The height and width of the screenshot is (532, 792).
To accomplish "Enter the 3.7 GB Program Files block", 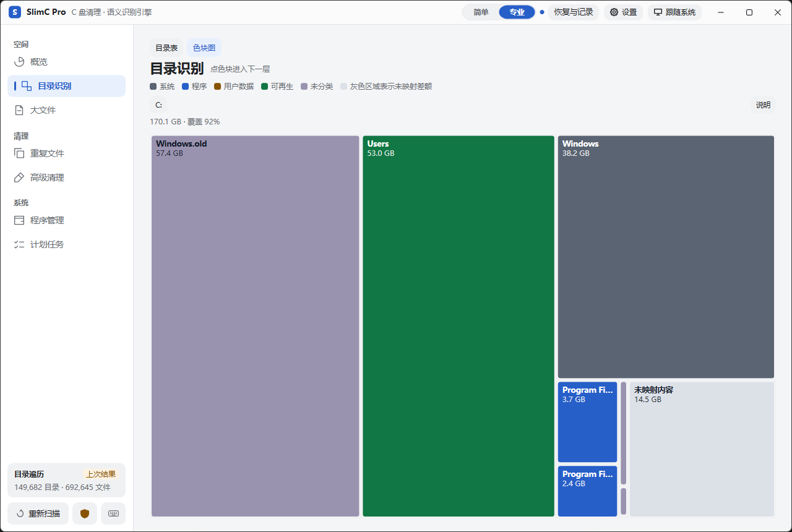I will pos(588,422).
